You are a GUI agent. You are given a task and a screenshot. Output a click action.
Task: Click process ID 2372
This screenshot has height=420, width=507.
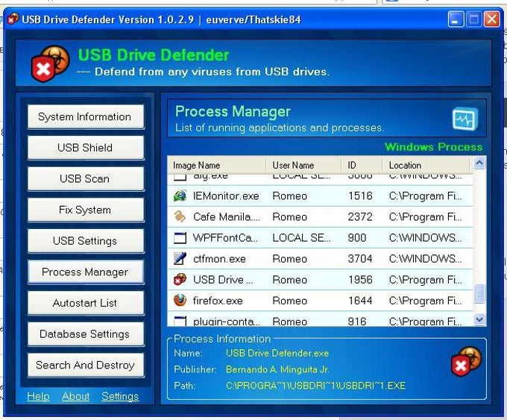360,217
